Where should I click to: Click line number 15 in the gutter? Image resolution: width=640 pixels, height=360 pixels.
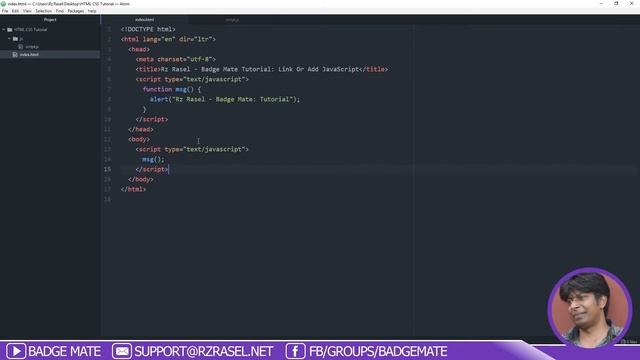107,169
